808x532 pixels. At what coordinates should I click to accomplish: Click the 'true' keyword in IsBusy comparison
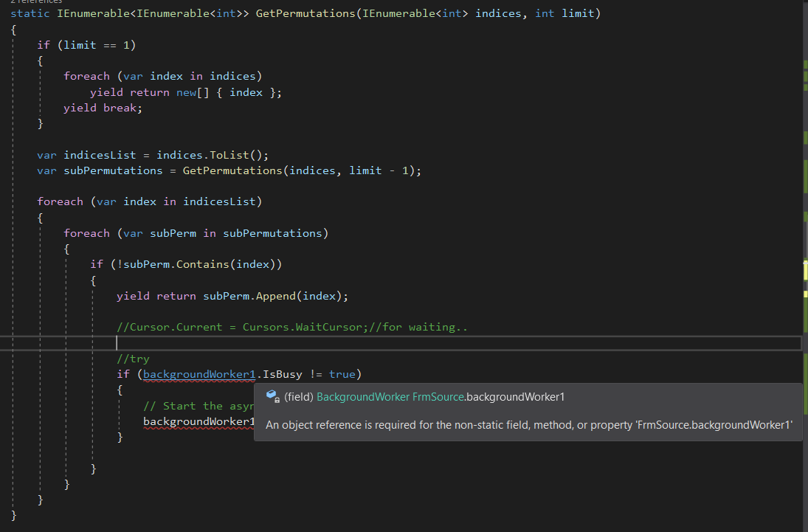[x=342, y=374]
